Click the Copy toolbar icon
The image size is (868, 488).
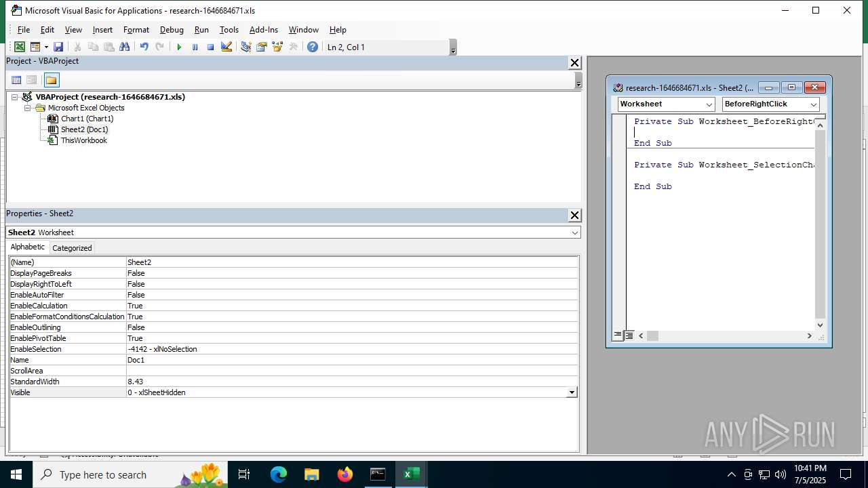pyautogui.click(x=93, y=47)
